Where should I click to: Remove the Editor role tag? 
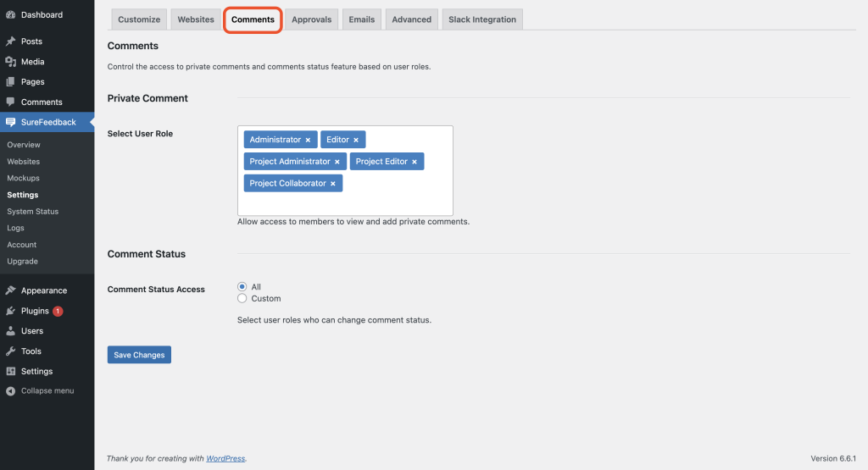tap(356, 140)
